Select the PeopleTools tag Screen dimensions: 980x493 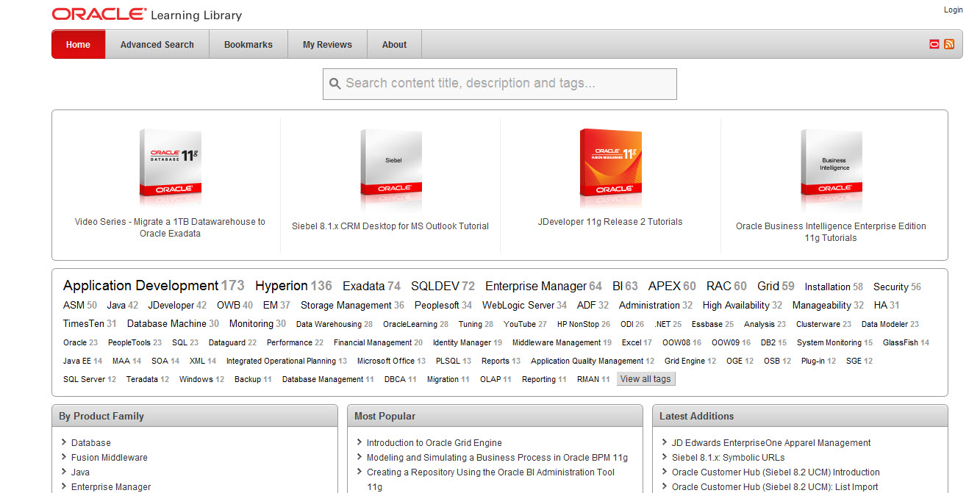point(129,342)
